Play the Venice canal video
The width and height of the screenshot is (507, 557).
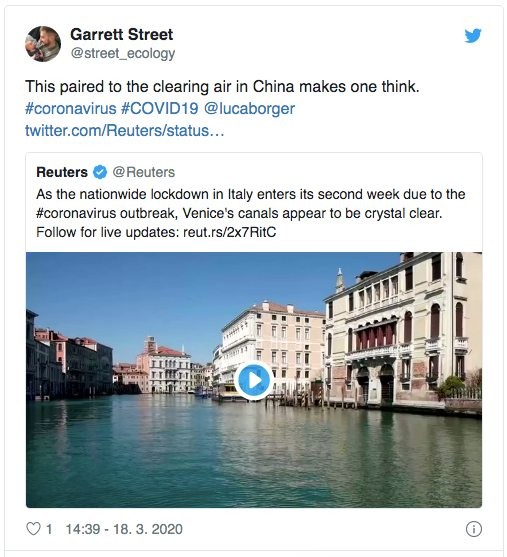pos(254,380)
